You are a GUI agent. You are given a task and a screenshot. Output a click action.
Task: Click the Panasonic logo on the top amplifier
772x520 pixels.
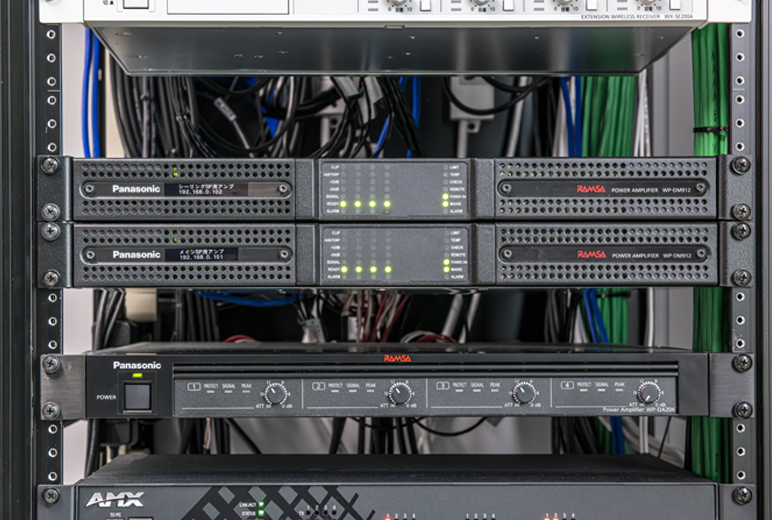tap(136, 189)
